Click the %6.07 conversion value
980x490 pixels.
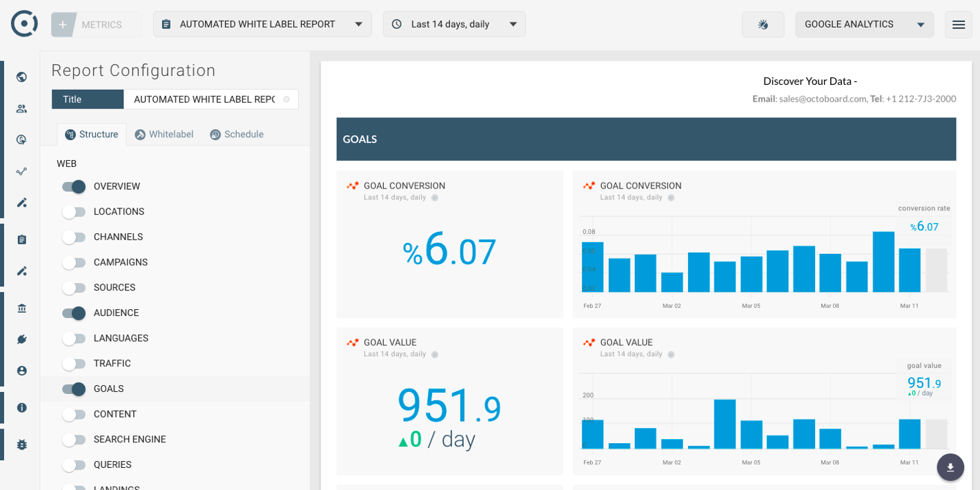pyautogui.click(x=449, y=250)
